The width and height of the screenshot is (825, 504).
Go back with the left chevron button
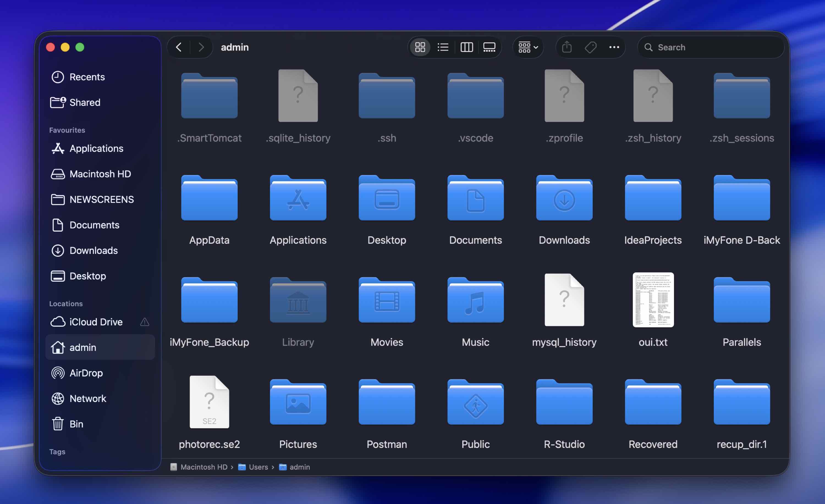[179, 47]
